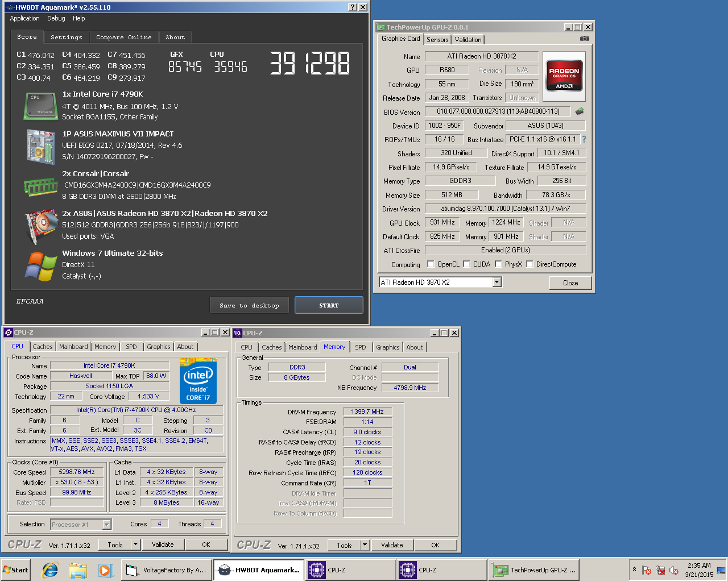Click DRAM Frequency 1399.7 MHz value
This screenshot has height=582, width=728.
pos(367,411)
